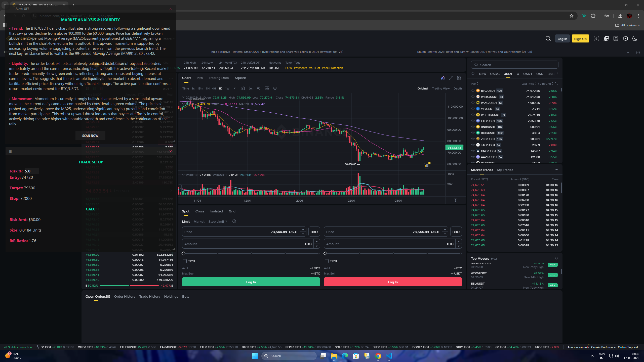Enable TP/SL checkbox on sell side

(327, 261)
